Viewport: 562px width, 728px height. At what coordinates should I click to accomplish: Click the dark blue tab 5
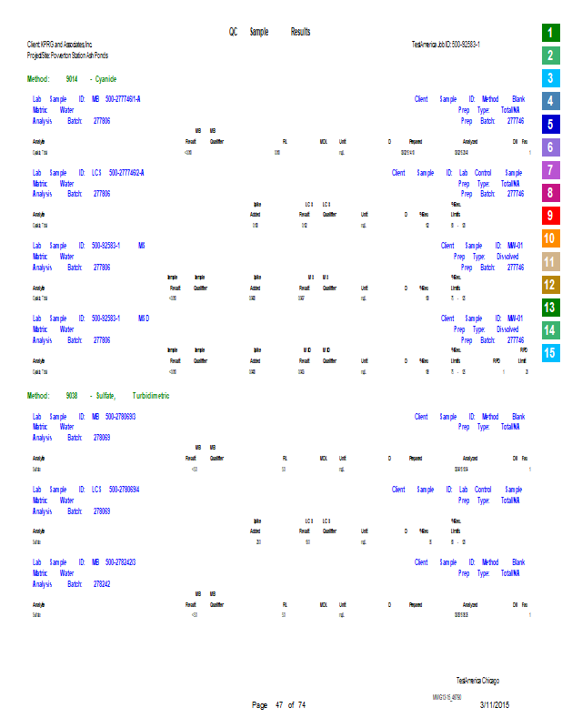[x=549, y=125]
